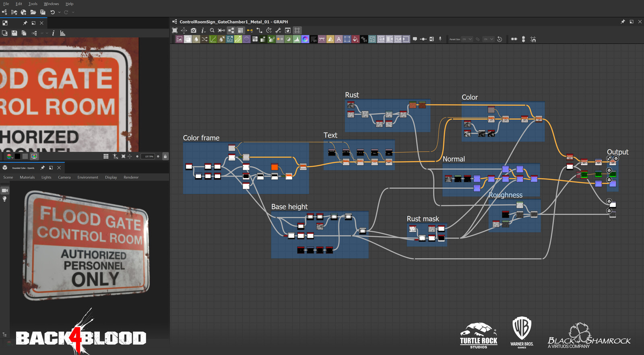Viewport: 644px width, 355px height.
Task: Open the File menu
Action: pos(6,4)
